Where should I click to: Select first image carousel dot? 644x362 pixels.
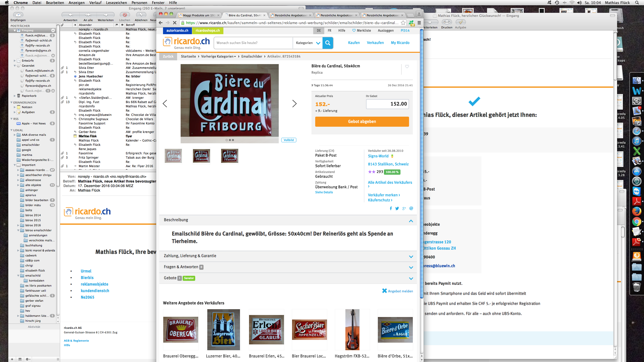pos(227,140)
